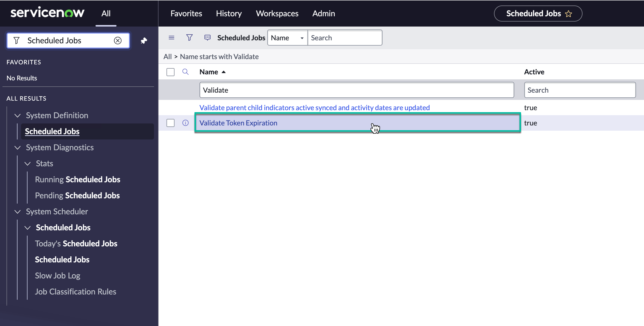Check the checkbox for Validate Token Expiration
Viewport: 644px width, 326px height.
coord(170,123)
